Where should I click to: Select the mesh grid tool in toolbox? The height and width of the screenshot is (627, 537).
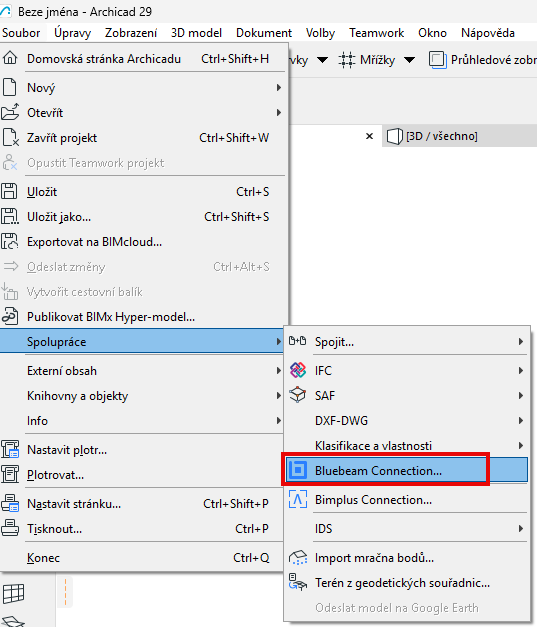click(14, 594)
